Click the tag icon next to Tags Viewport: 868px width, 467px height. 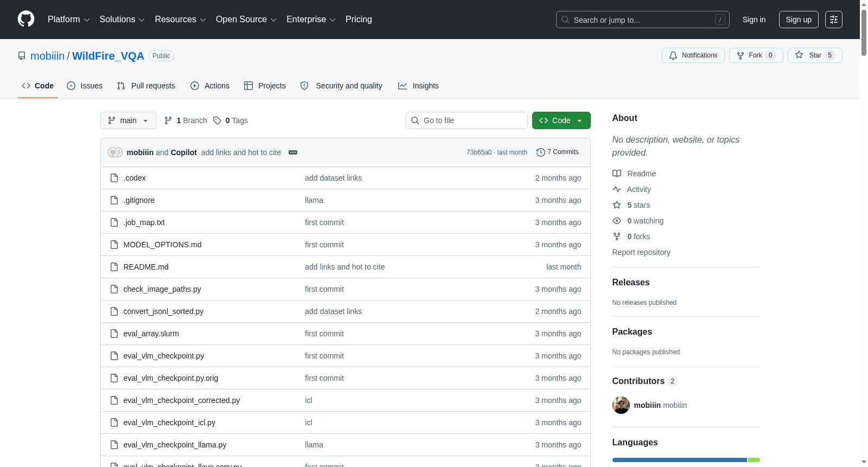(x=217, y=120)
